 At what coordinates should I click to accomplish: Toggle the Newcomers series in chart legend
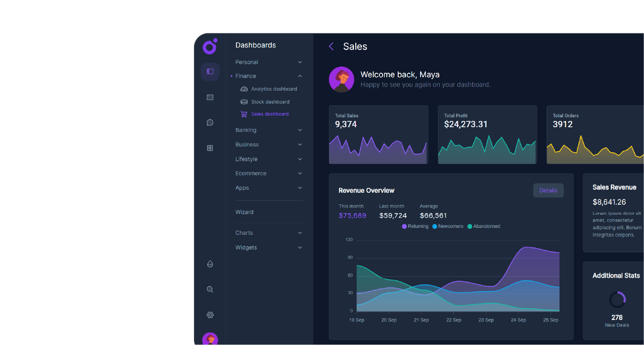[448, 226]
